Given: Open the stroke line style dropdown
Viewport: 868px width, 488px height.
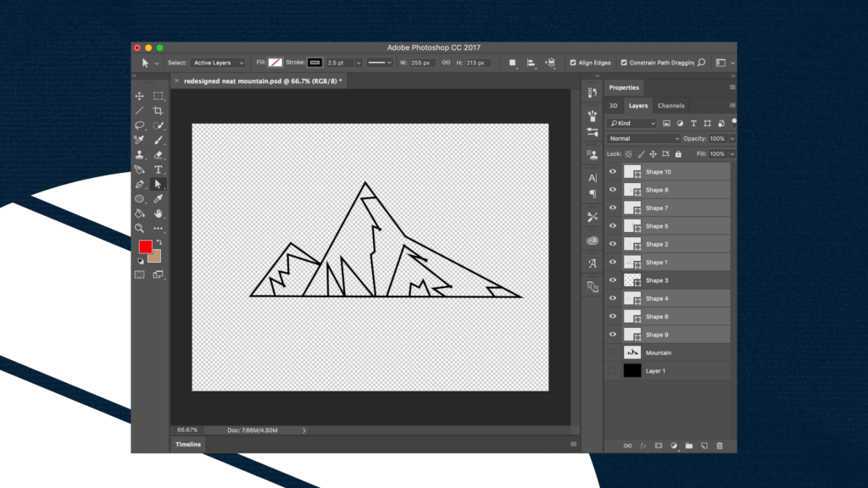Looking at the screenshot, I should tap(380, 63).
